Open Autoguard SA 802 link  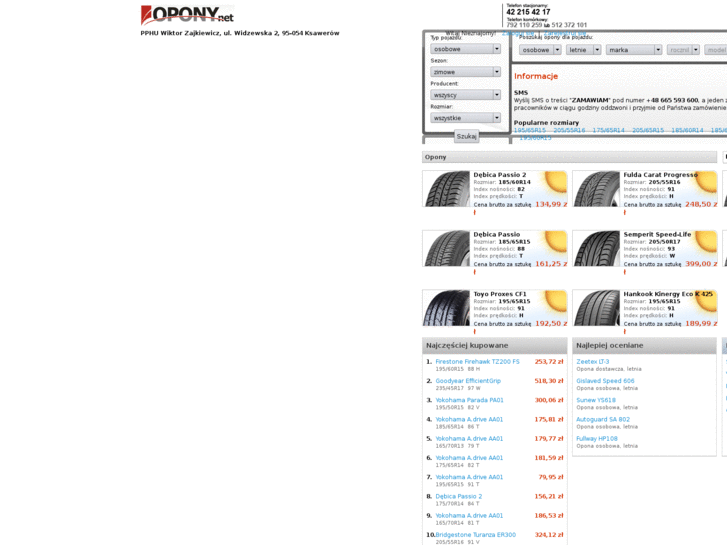point(603,419)
